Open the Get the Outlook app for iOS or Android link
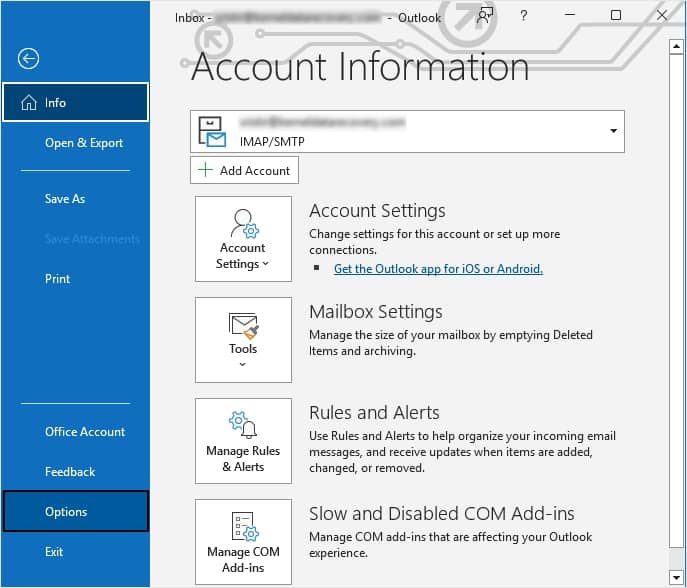This screenshot has width=687, height=588. 438,269
